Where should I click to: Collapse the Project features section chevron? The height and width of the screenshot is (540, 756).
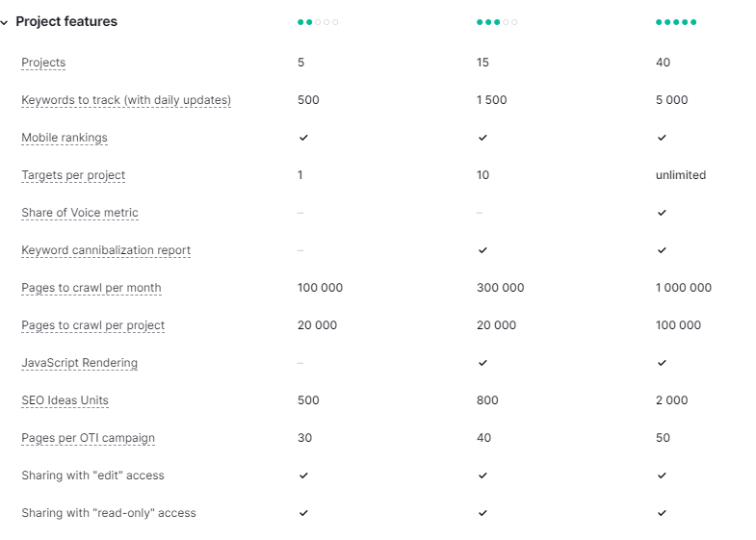5,22
